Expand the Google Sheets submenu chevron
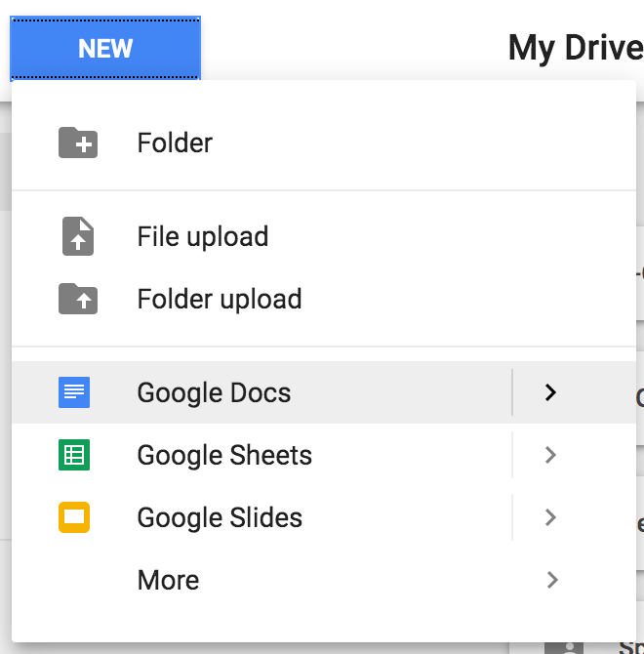 click(x=550, y=455)
